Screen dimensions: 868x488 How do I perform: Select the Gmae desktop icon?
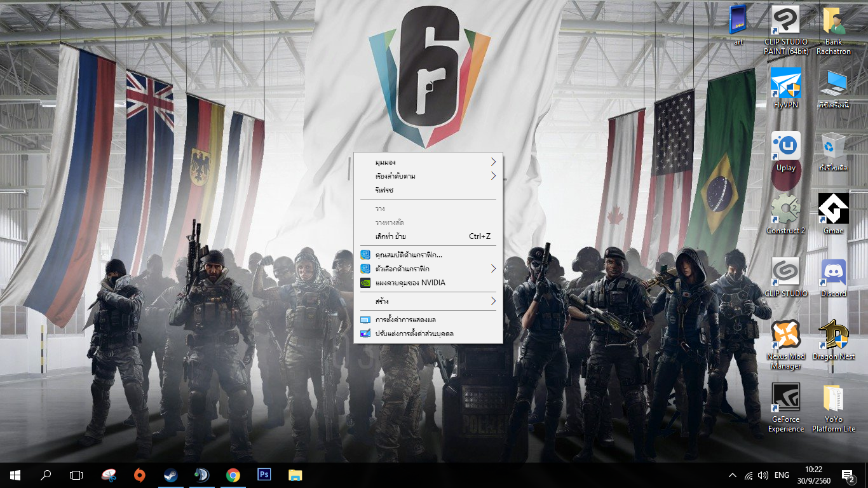(x=834, y=214)
